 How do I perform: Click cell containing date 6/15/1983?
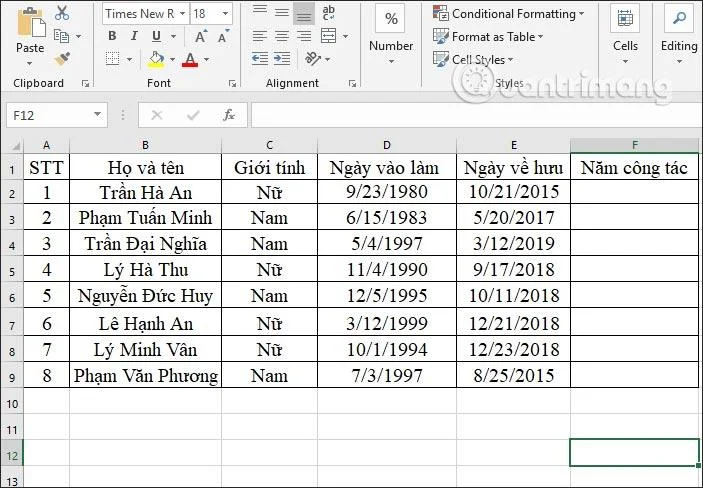click(387, 218)
